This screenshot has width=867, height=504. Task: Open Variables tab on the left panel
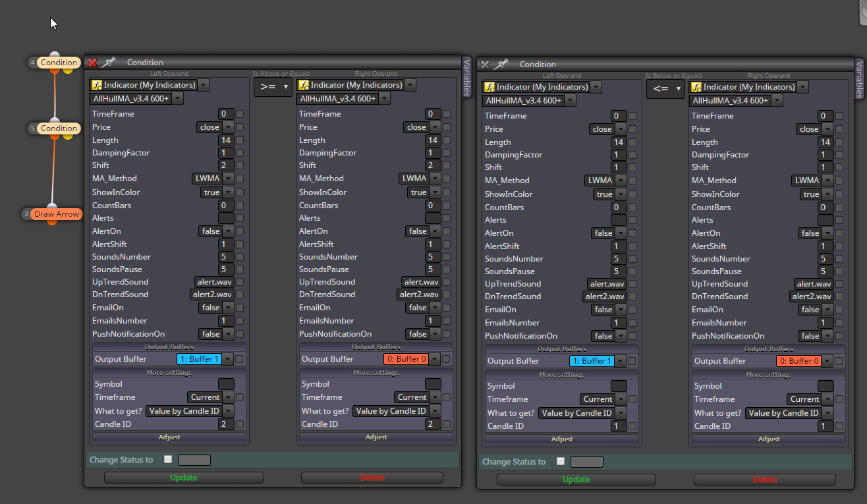466,76
